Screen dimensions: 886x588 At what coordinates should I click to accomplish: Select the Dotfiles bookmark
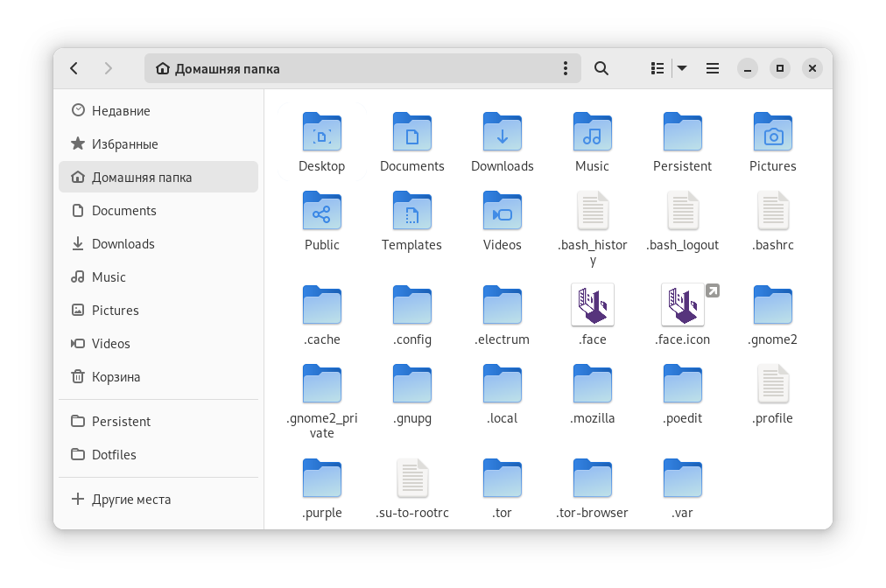(x=114, y=455)
